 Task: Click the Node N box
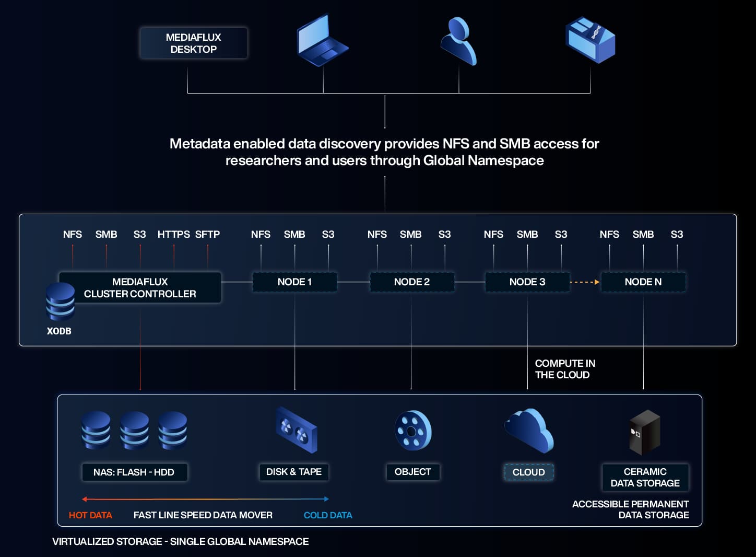click(643, 282)
